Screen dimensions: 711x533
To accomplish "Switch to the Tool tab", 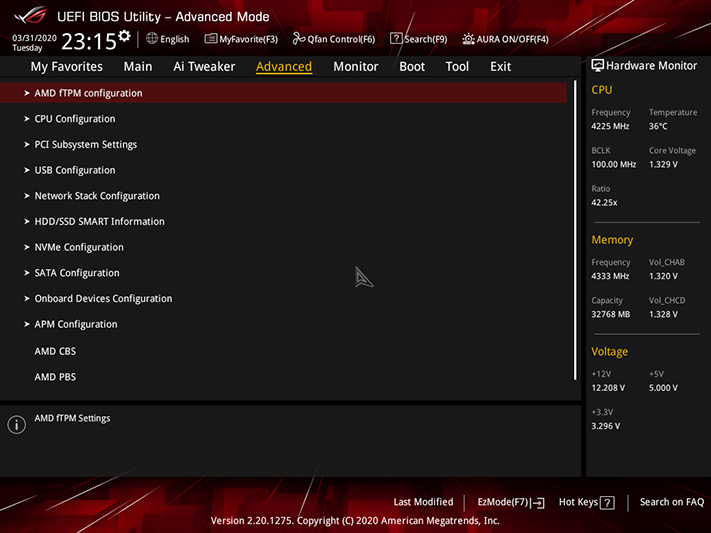I will tap(457, 67).
